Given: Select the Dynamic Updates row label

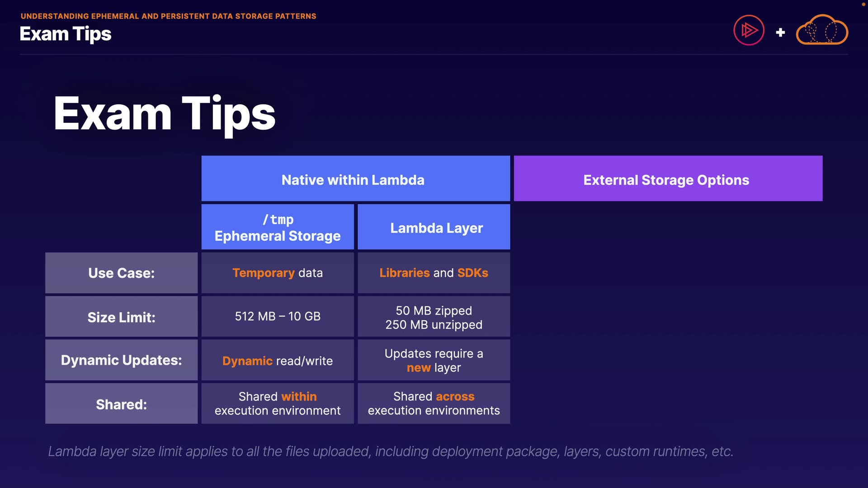Looking at the screenshot, I should (x=121, y=360).
